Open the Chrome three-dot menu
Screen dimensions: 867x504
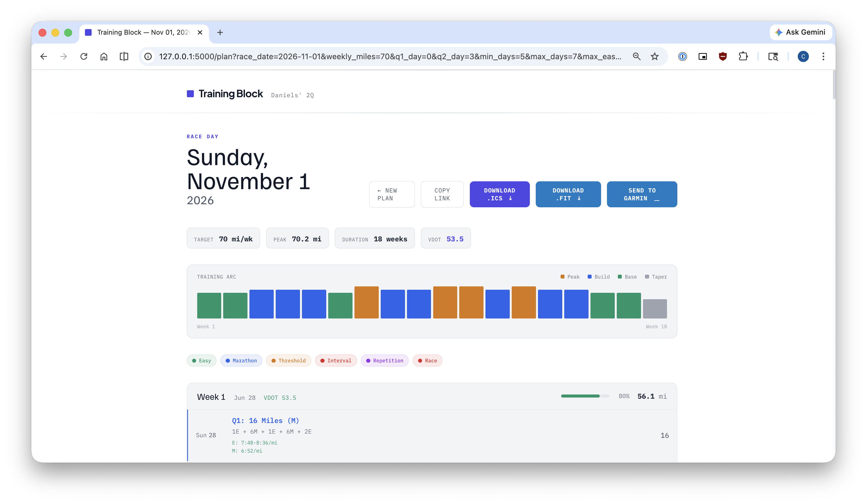click(x=823, y=56)
